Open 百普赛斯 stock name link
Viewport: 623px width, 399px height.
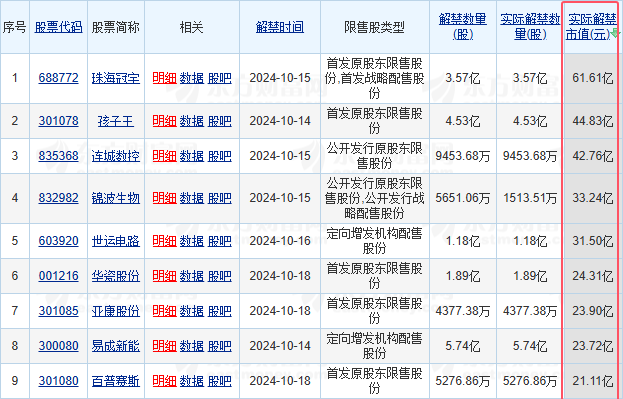click(116, 381)
